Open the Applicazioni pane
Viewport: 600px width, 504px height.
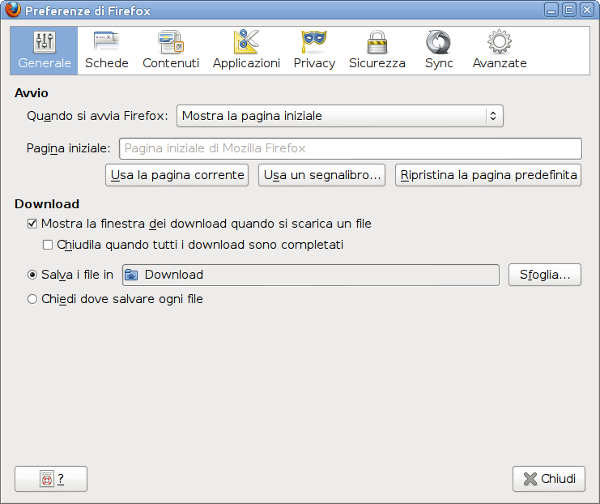pos(246,51)
